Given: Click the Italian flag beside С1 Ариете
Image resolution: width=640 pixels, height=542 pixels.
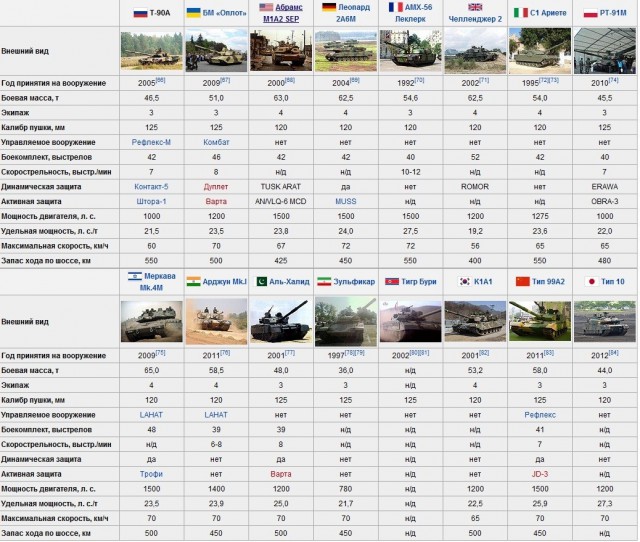Looking at the screenshot, I should point(520,13).
